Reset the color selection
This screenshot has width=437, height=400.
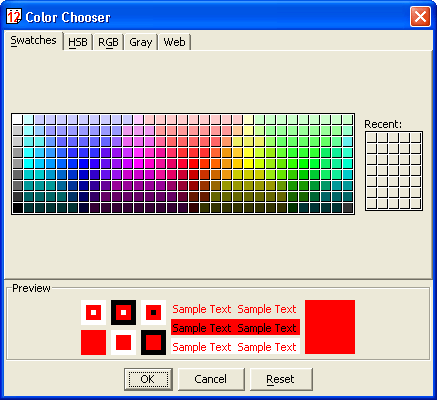[x=280, y=379]
